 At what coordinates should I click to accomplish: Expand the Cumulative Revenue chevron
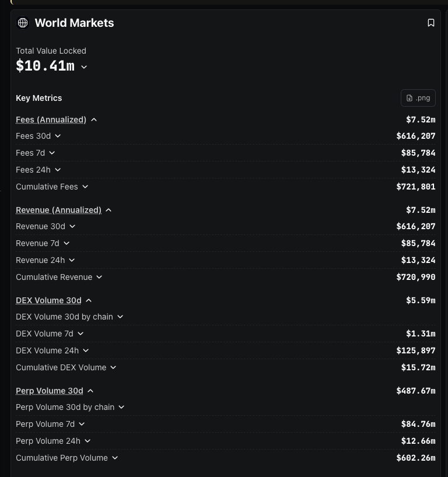coord(99,277)
